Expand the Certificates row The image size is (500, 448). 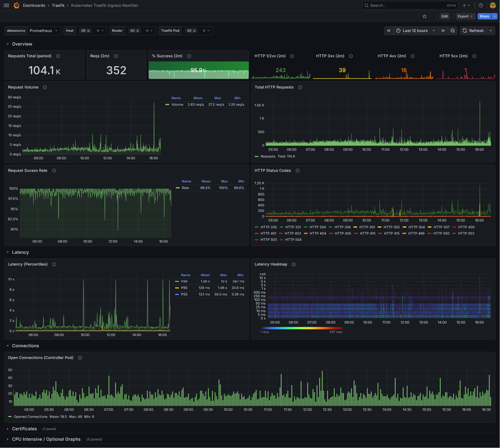[8, 429]
